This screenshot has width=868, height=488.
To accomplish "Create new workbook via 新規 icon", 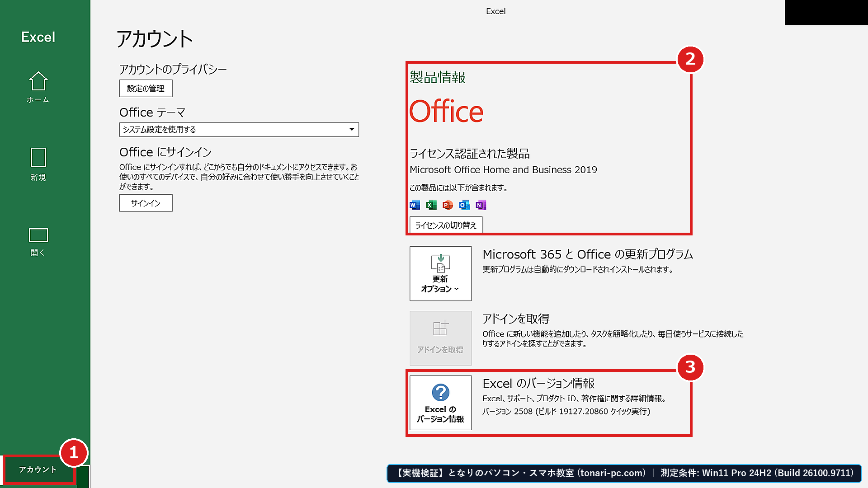I will click(x=38, y=164).
